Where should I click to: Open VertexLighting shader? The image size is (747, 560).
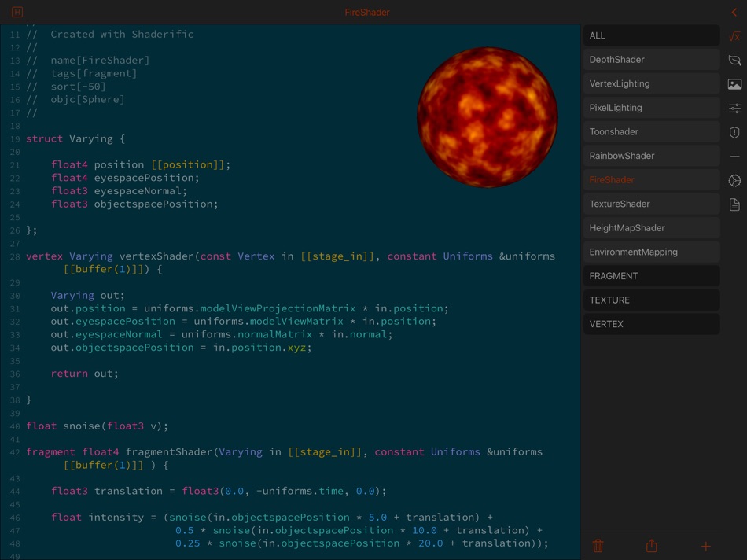tap(651, 83)
